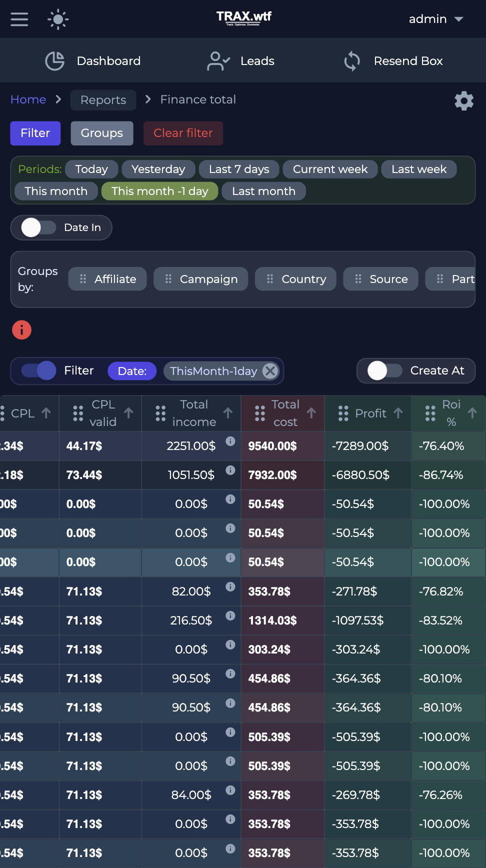Turn off the Filter switch
The image size is (486, 868).
tap(39, 370)
